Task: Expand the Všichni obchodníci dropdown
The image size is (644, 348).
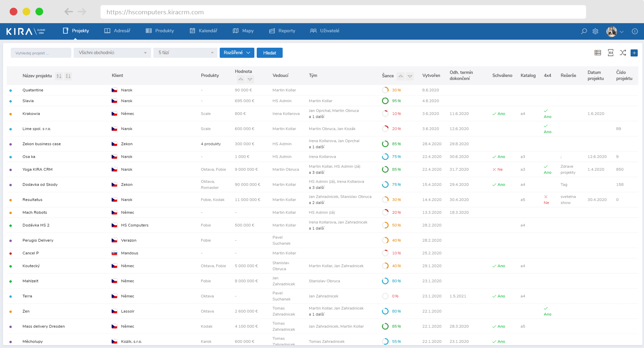Action: [x=112, y=53]
